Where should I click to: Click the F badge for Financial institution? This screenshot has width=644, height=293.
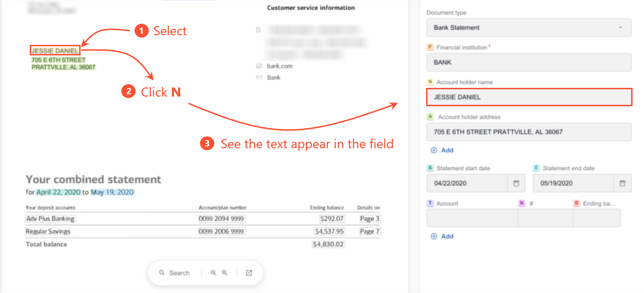(430, 47)
